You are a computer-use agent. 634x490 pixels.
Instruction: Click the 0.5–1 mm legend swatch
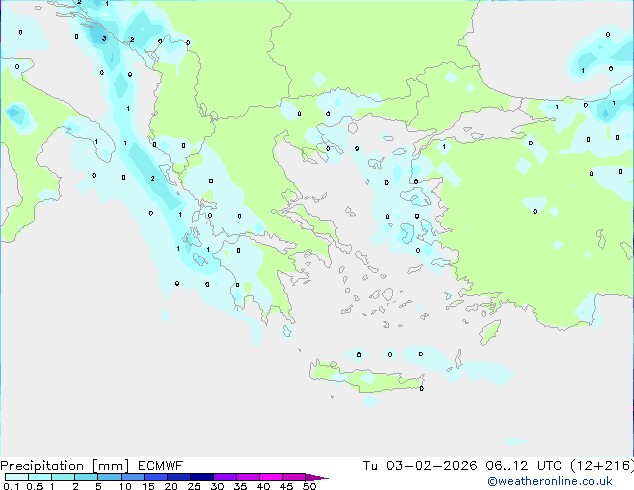pos(40,477)
